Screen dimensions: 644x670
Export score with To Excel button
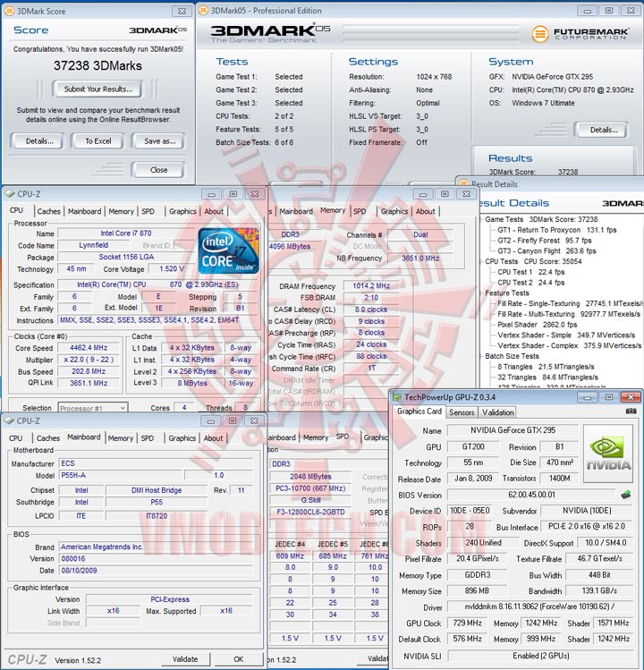click(x=97, y=141)
